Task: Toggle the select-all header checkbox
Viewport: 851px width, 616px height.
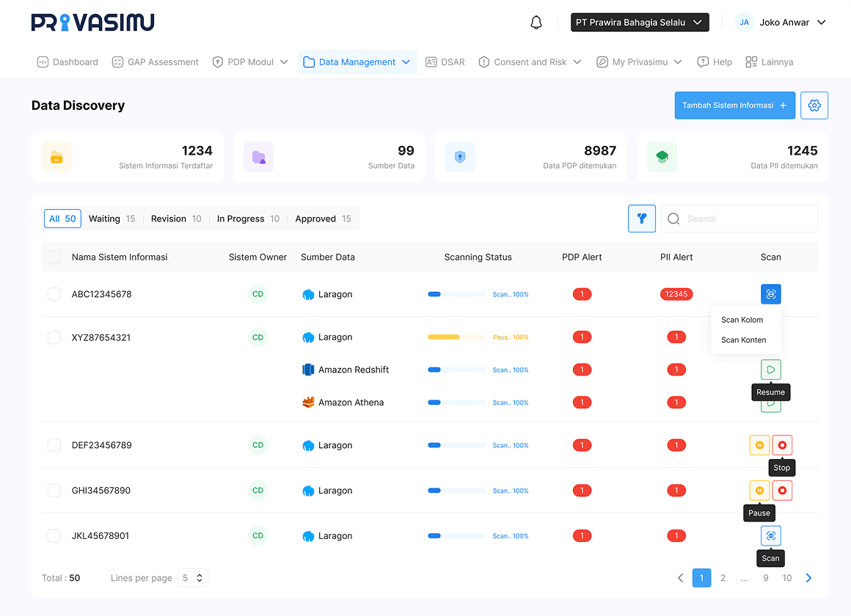Action: (x=54, y=257)
